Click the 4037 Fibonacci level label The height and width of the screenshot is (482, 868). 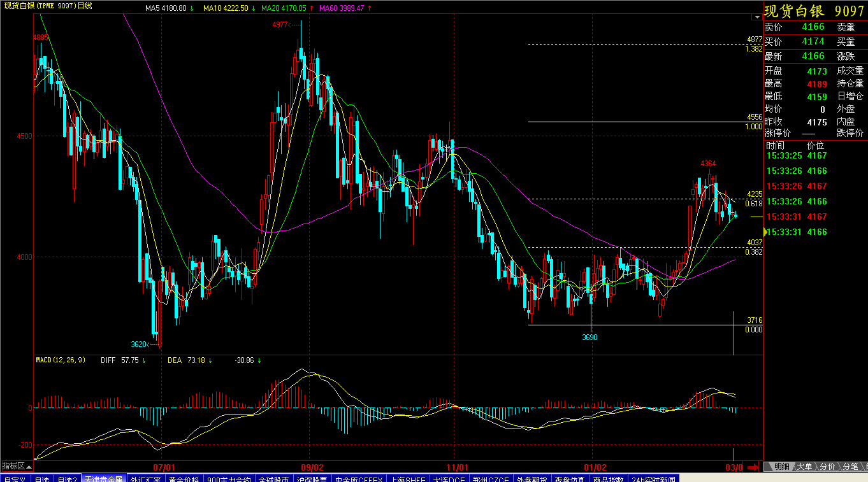755,243
